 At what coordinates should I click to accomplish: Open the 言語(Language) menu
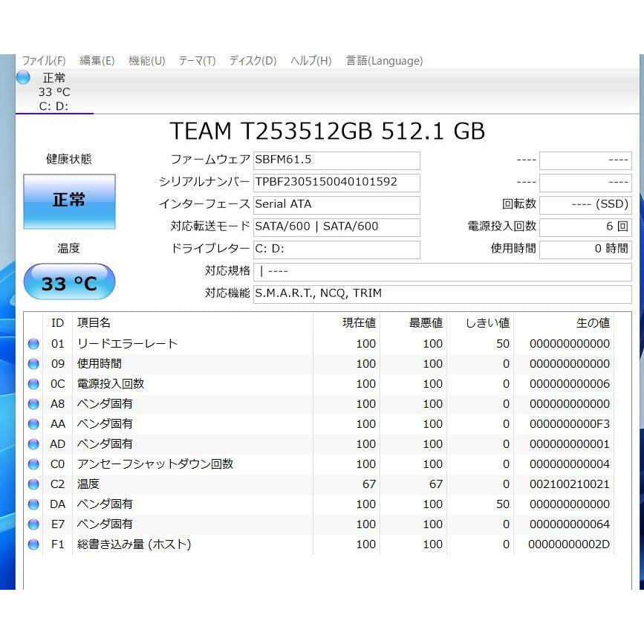tap(384, 61)
